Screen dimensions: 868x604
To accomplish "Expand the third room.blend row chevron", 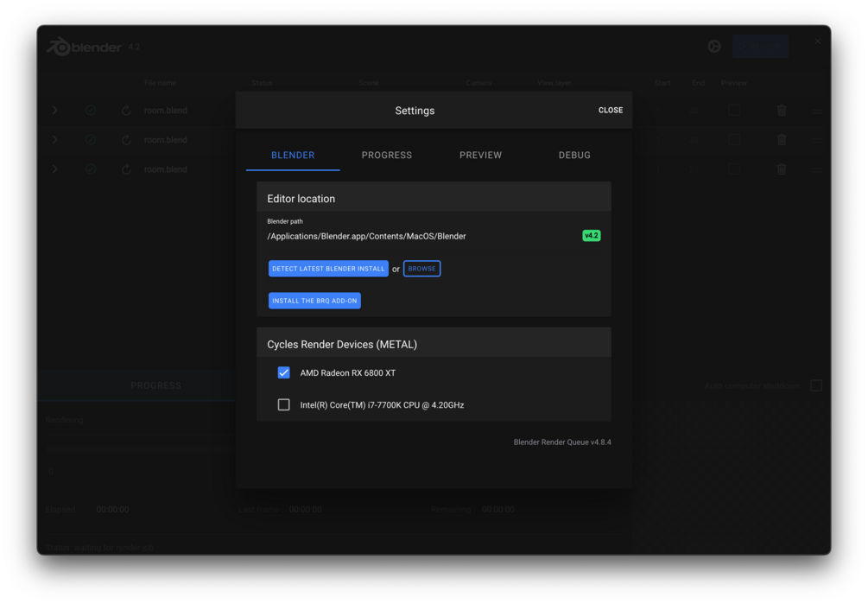I will click(x=54, y=168).
